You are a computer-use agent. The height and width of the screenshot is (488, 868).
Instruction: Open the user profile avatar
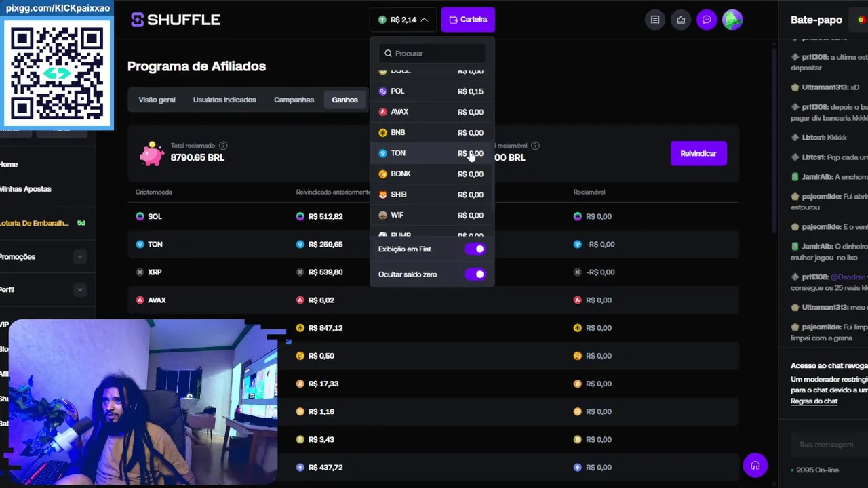732,20
